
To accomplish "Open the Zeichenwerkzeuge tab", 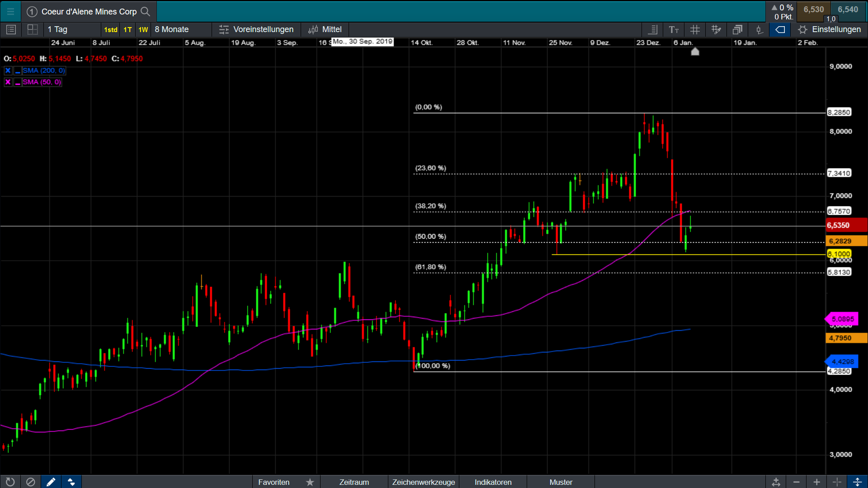I will tap(423, 482).
